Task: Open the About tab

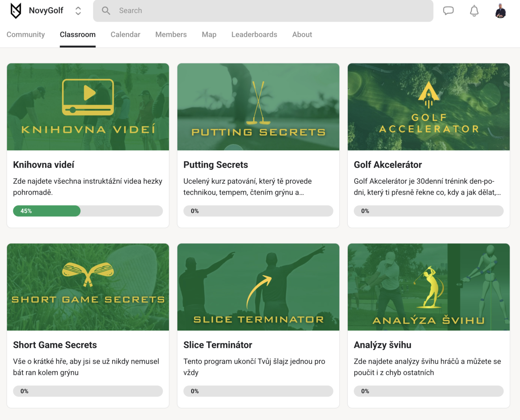Action: pyautogui.click(x=302, y=35)
